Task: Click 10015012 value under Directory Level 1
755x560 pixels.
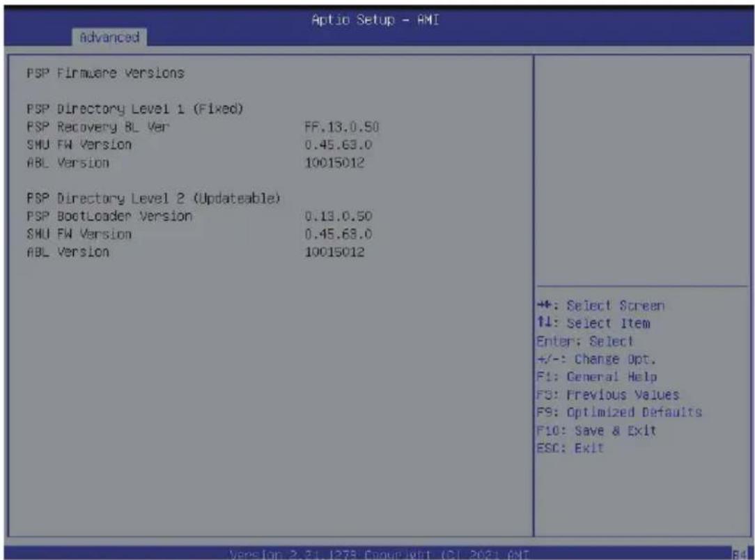Action: [334, 163]
